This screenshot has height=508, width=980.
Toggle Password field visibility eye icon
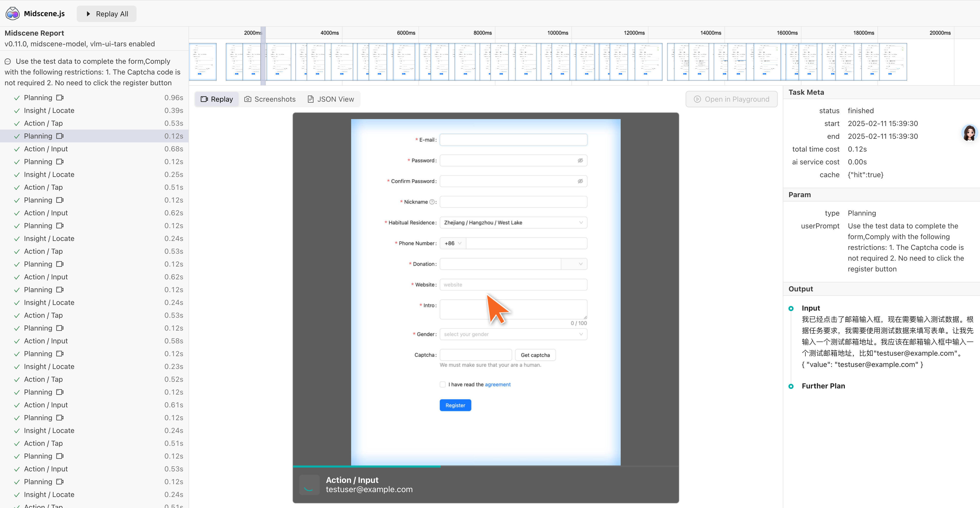(x=580, y=160)
